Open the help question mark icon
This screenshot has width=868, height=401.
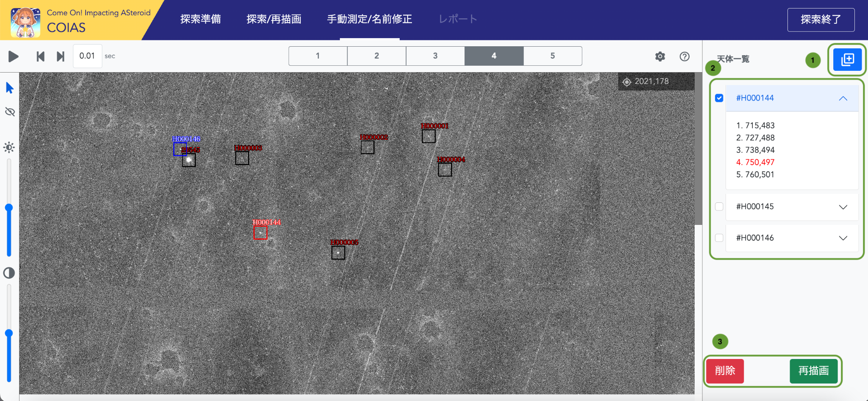coord(685,56)
